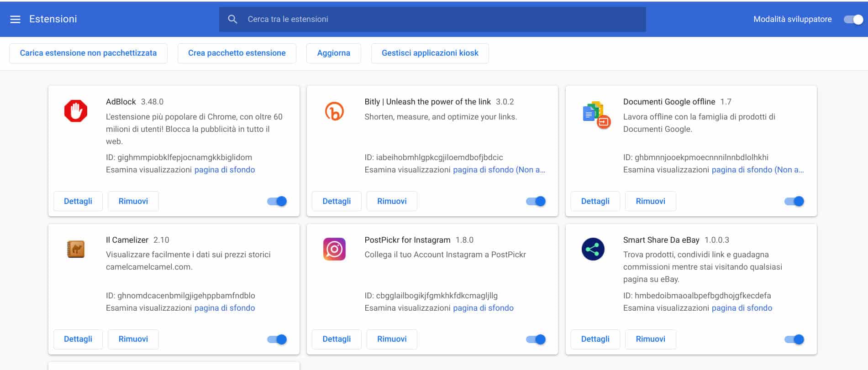Remove Il Camelizer extension
868x370 pixels.
pyautogui.click(x=133, y=339)
